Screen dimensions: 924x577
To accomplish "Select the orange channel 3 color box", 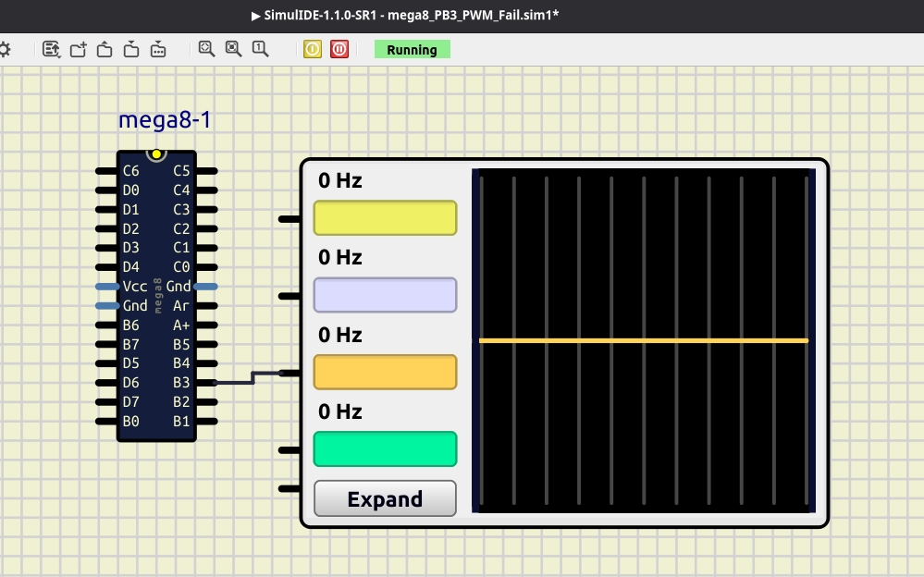I will [x=385, y=372].
